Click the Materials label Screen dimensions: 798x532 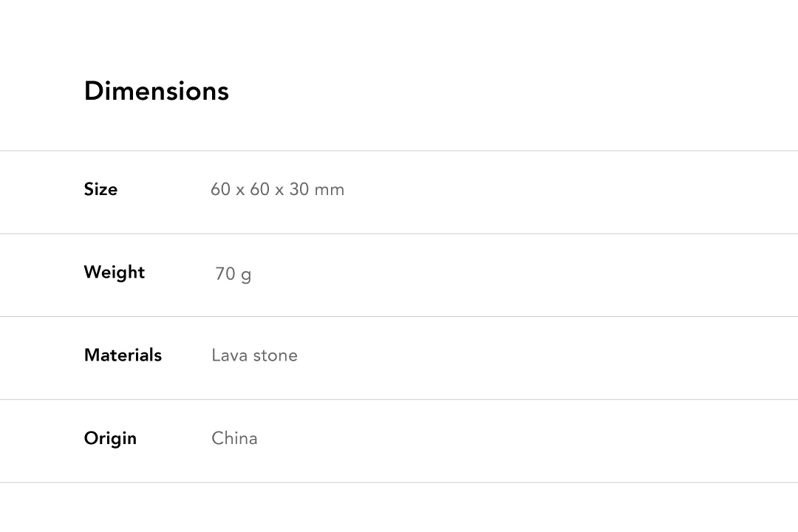123,355
